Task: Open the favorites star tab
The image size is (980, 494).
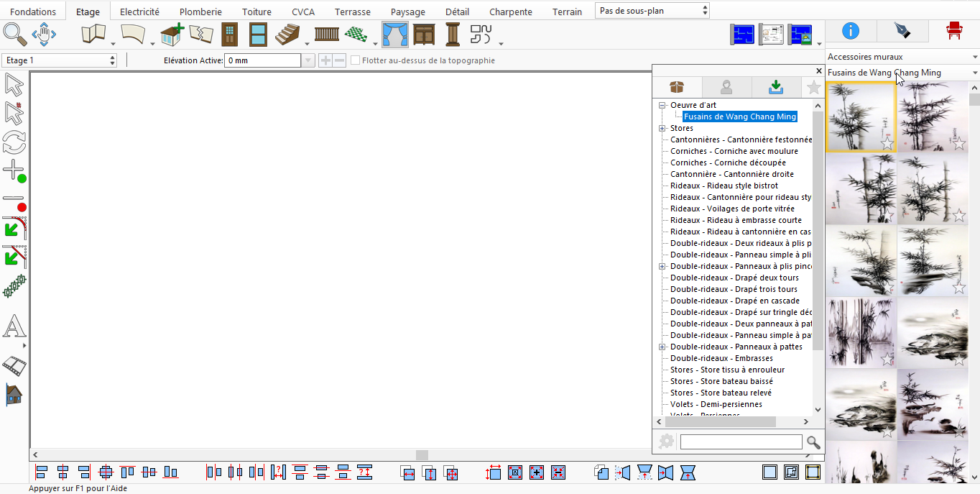Action: (x=813, y=87)
